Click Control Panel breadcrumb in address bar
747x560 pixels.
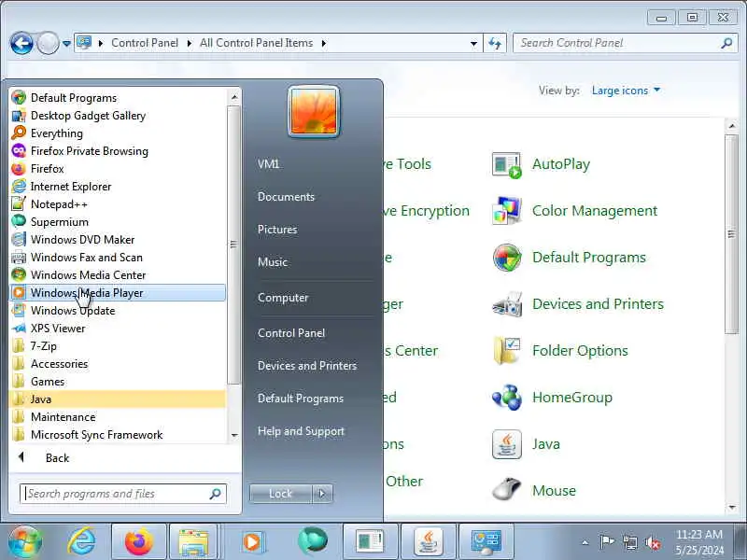[x=145, y=43]
